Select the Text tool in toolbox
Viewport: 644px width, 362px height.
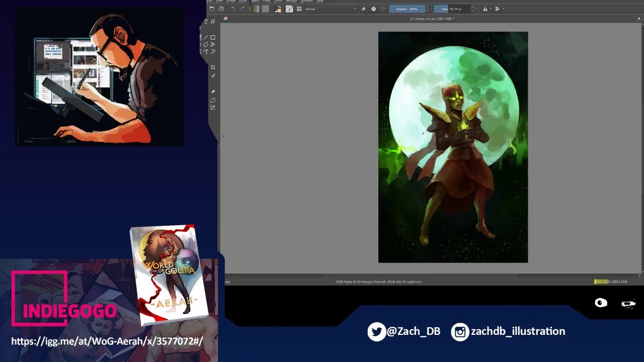(x=206, y=22)
